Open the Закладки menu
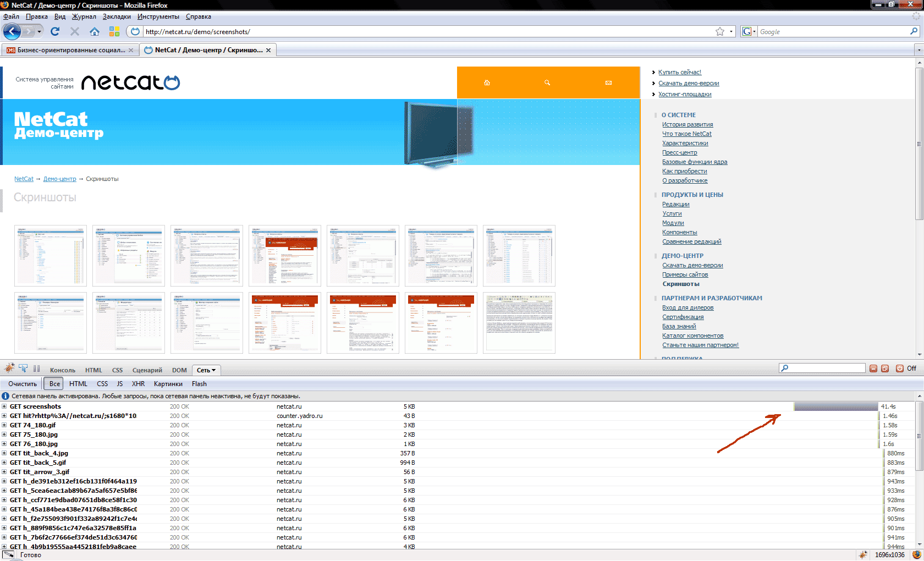 click(117, 16)
